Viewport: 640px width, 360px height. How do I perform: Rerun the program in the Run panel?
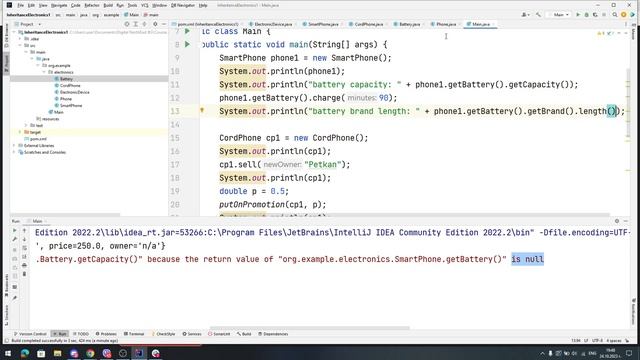15,231
